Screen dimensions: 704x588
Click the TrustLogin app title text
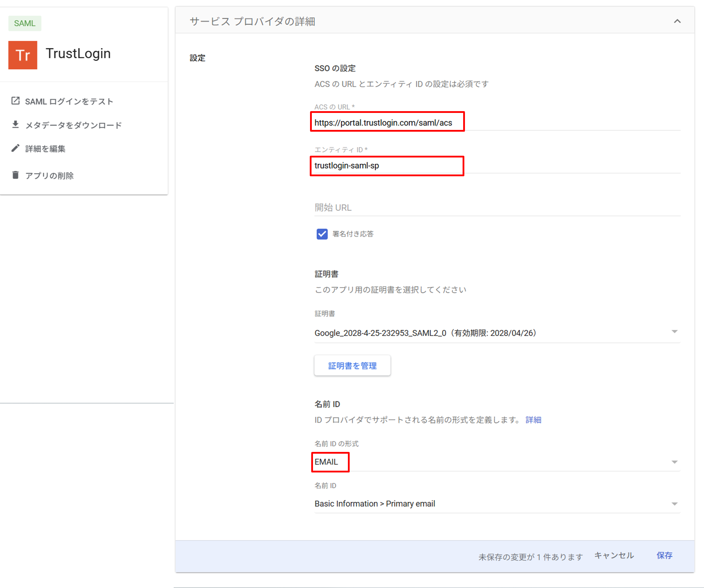[78, 54]
